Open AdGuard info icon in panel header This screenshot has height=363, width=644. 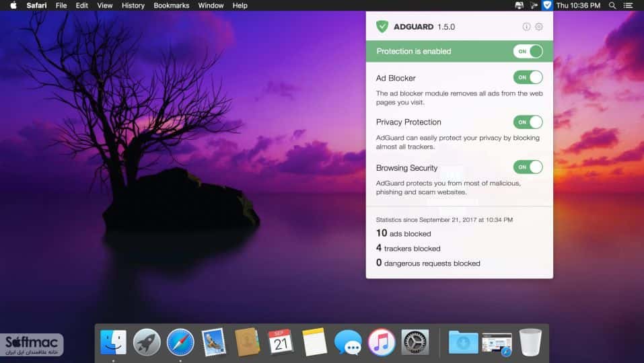tap(526, 27)
